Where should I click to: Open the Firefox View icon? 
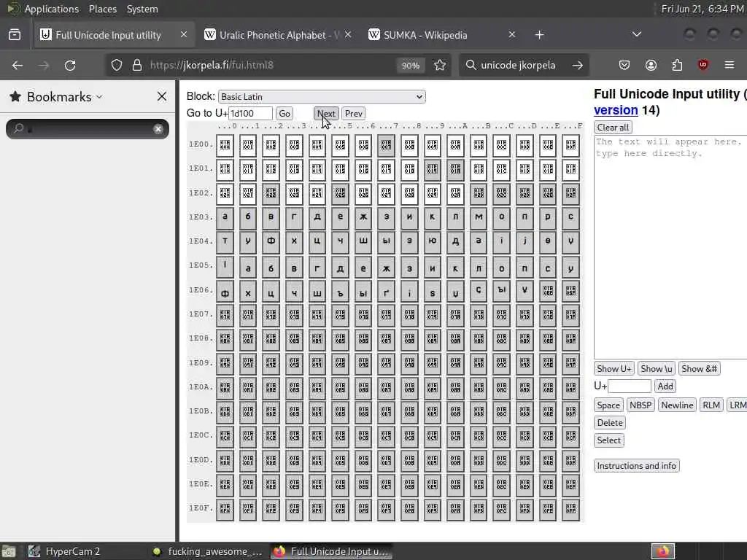coord(15,35)
